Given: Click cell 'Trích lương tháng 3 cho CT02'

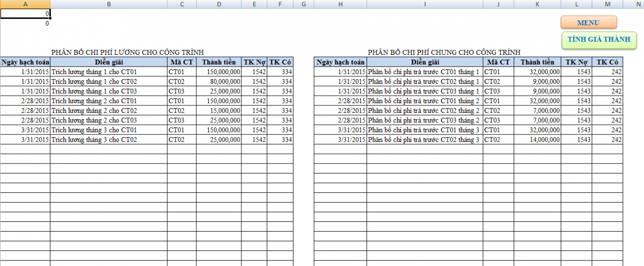Looking at the screenshot, I should click(109, 140).
